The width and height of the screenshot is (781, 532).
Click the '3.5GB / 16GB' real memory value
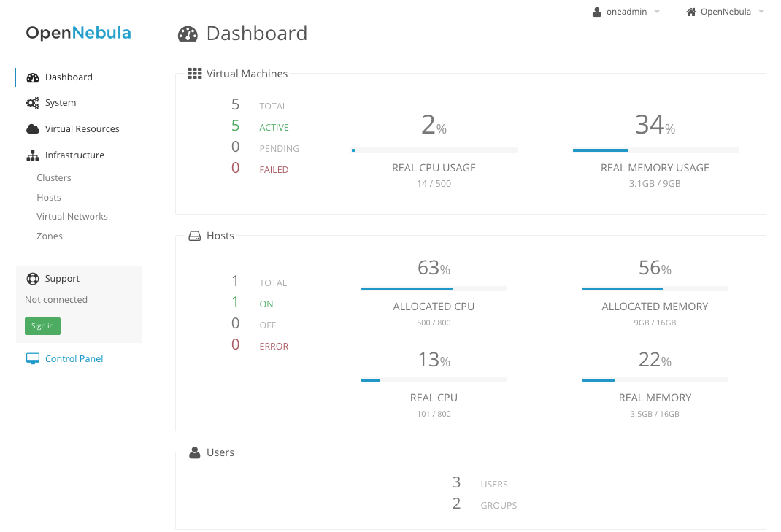tap(655, 414)
